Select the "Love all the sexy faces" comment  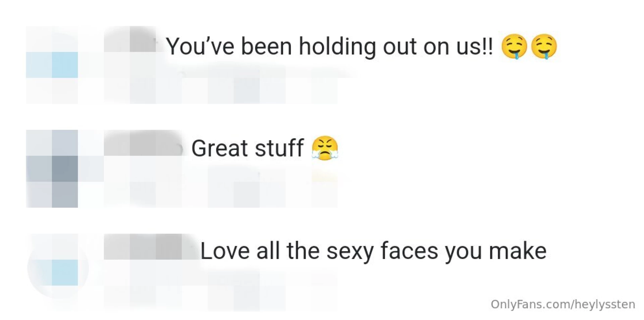pos(373,251)
